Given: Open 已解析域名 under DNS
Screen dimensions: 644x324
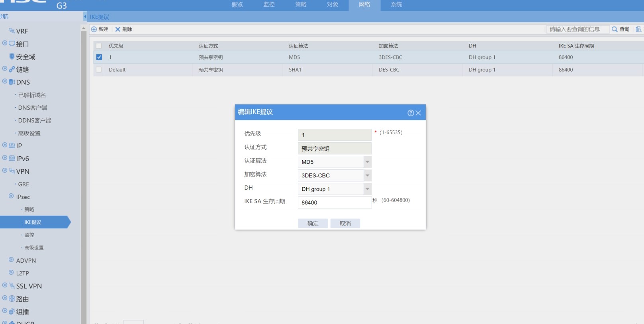Looking at the screenshot, I should point(32,95).
